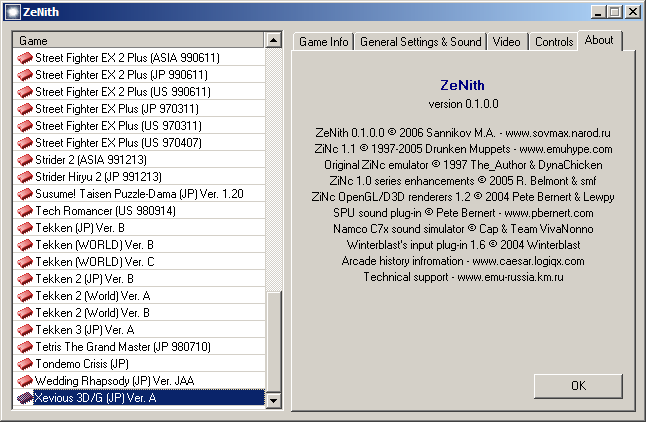Click chip icon for Tekken (WORLD) Ver. C
Viewport: 646px width, 422px height.
coord(25,262)
